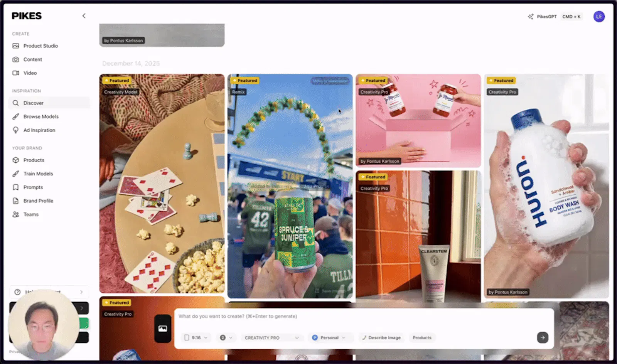Click the Remix tag on the can image

point(238,92)
